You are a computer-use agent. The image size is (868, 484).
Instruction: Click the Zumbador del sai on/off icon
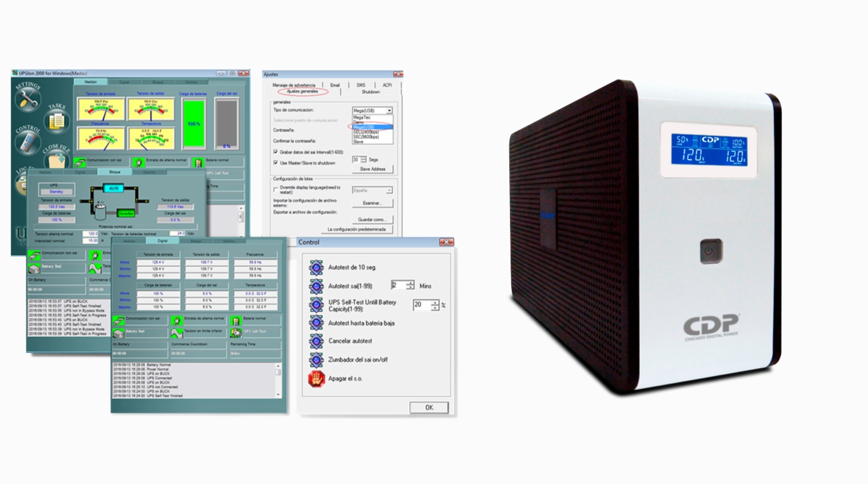coord(316,360)
